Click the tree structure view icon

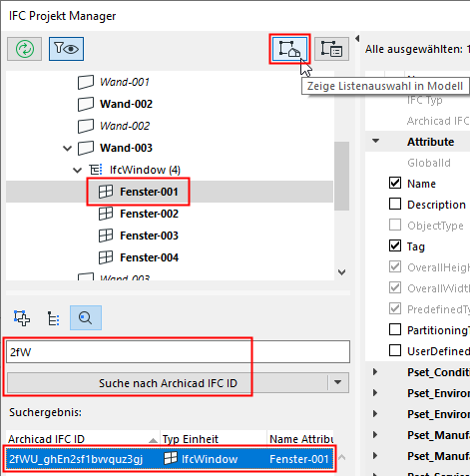tap(53, 318)
